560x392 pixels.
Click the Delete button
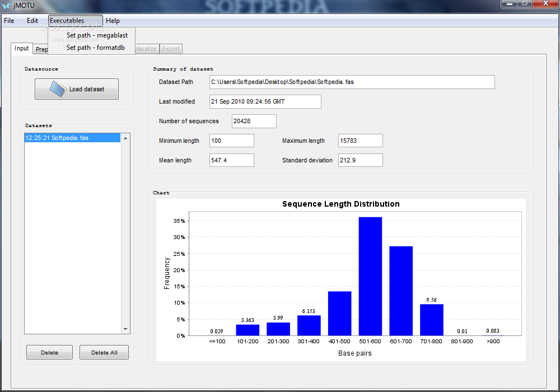click(x=49, y=352)
